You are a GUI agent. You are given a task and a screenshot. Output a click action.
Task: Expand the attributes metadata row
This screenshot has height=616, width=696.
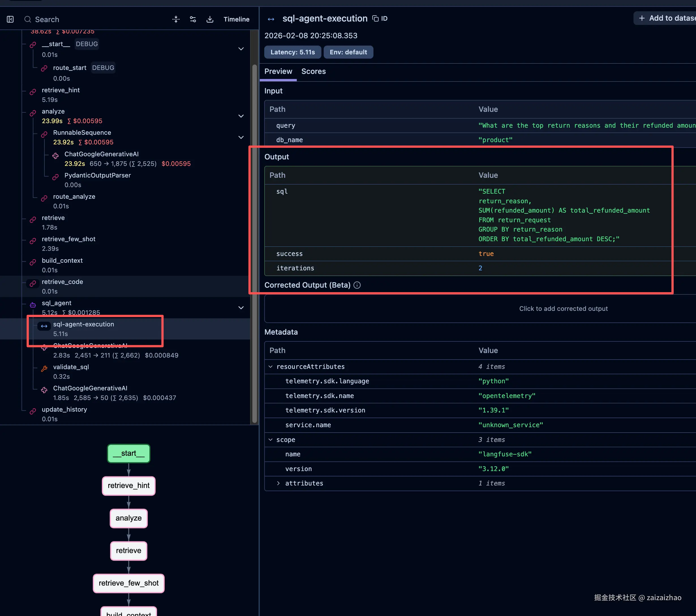pos(278,483)
